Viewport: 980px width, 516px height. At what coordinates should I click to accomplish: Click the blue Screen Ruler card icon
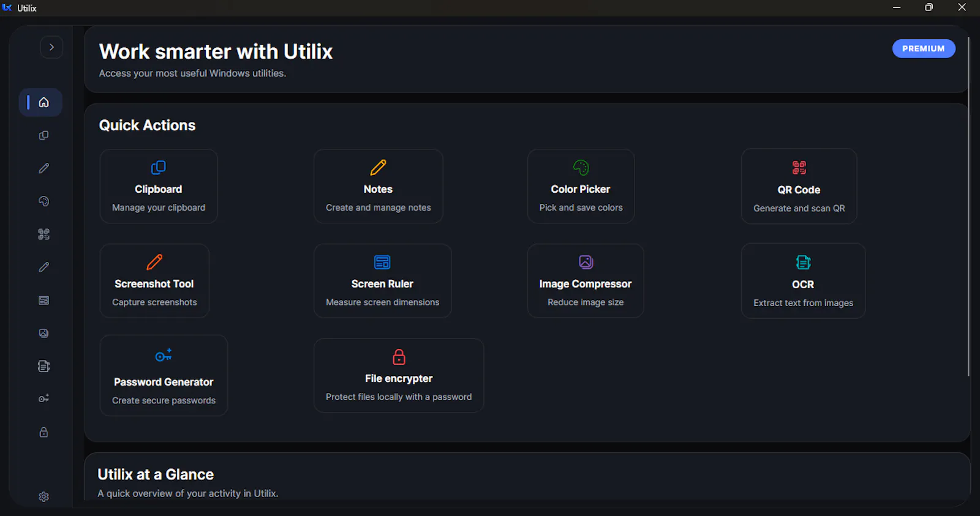pyautogui.click(x=382, y=262)
